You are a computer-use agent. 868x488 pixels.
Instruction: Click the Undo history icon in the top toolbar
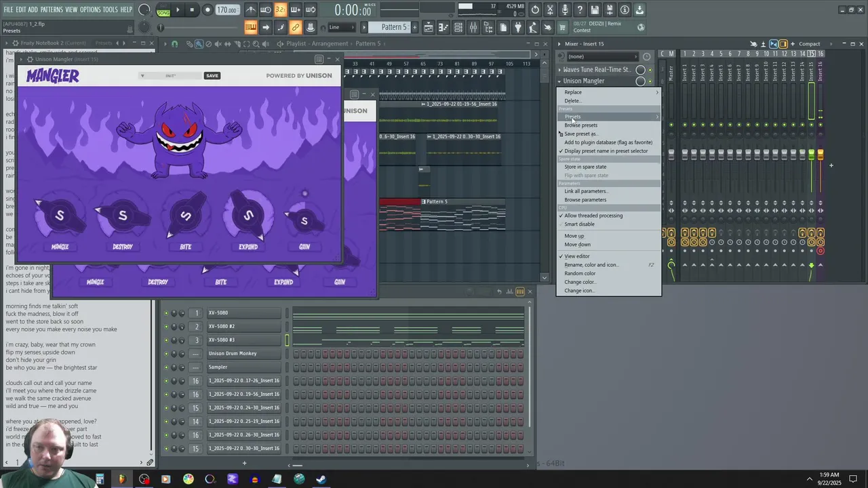tap(535, 10)
